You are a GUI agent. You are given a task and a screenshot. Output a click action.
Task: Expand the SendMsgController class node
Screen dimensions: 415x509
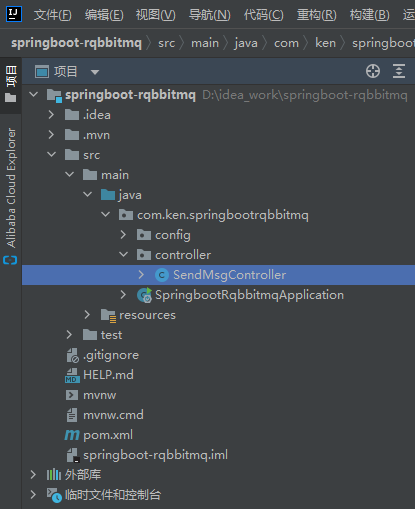point(141,275)
